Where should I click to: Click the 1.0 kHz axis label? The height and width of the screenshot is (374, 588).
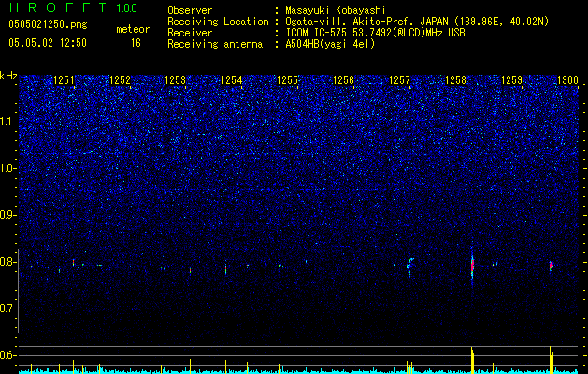coord(7,168)
